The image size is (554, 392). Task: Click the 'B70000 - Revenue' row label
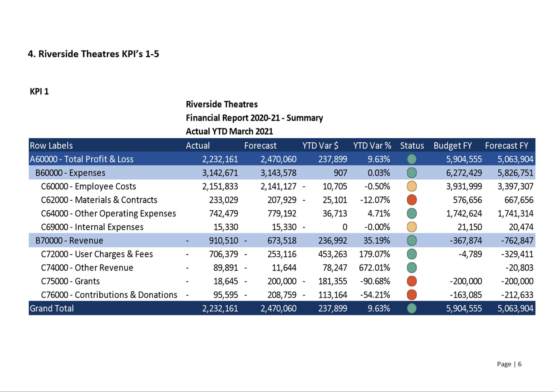point(69,241)
